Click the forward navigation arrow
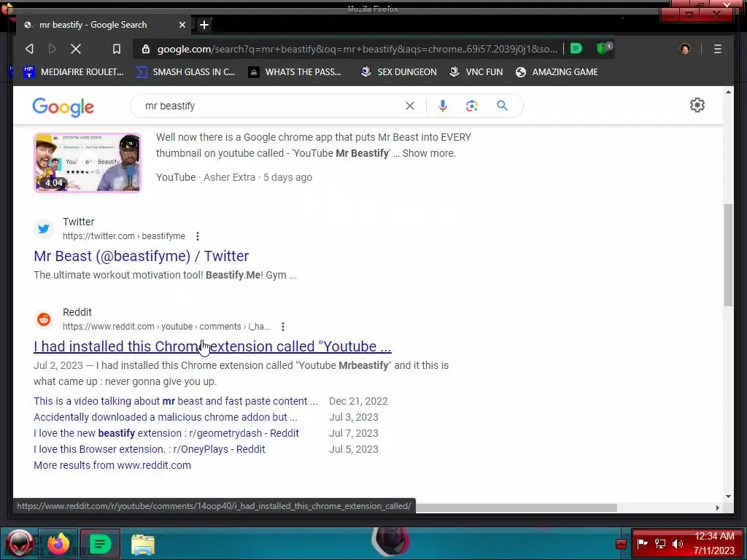This screenshot has height=560, width=747. tap(53, 49)
